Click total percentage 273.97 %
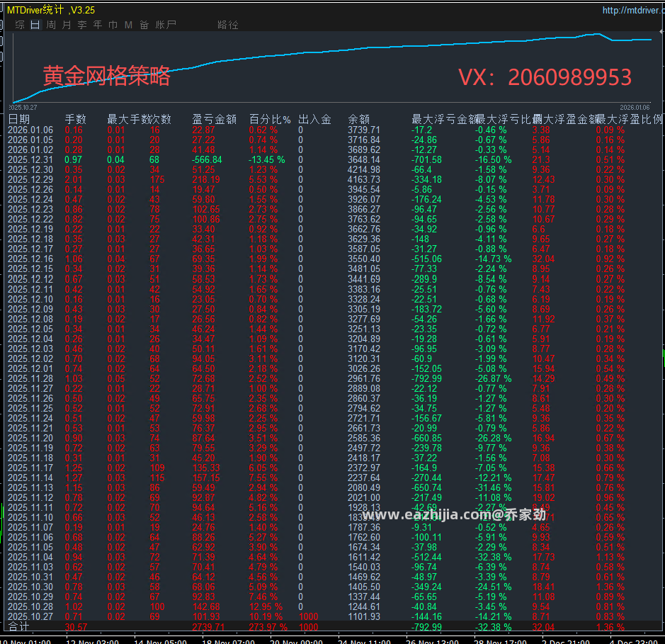This screenshot has height=644, width=665. coord(268,627)
